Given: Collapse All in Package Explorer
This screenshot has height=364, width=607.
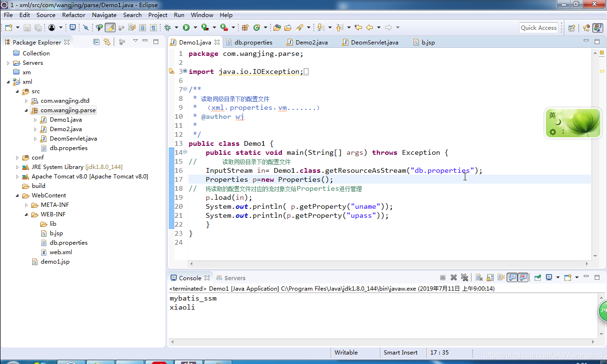Looking at the screenshot, I should [97, 42].
